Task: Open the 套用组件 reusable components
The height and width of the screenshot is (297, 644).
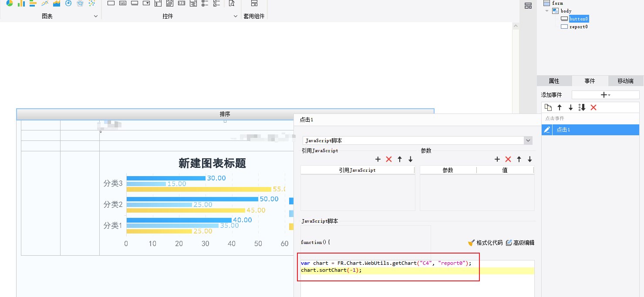Action: [254, 3]
